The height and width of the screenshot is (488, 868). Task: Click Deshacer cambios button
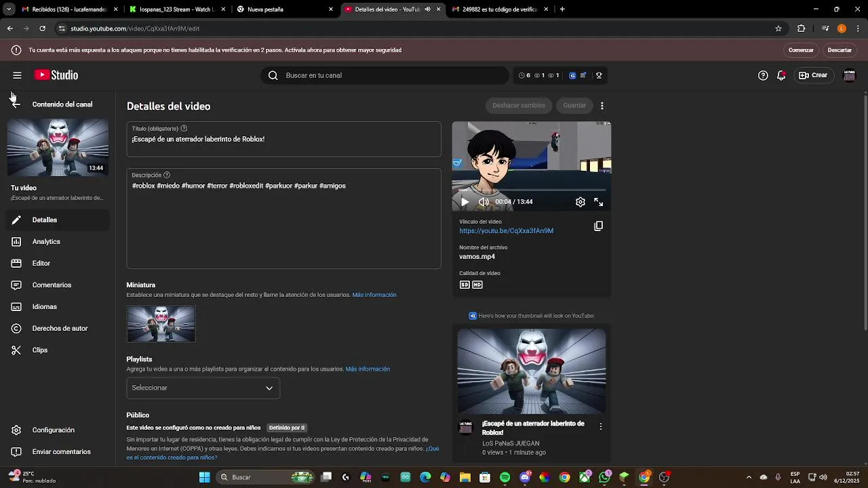click(x=519, y=105)
